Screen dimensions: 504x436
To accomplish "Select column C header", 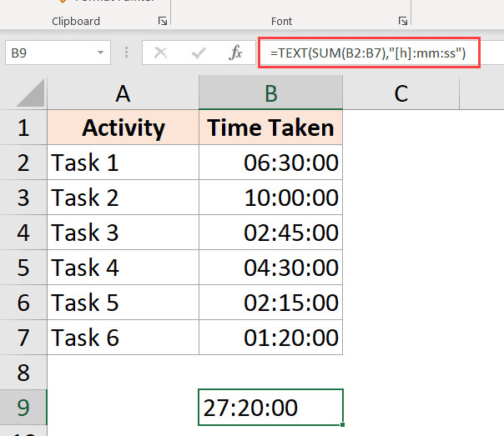I will click(x=401, y=93).
